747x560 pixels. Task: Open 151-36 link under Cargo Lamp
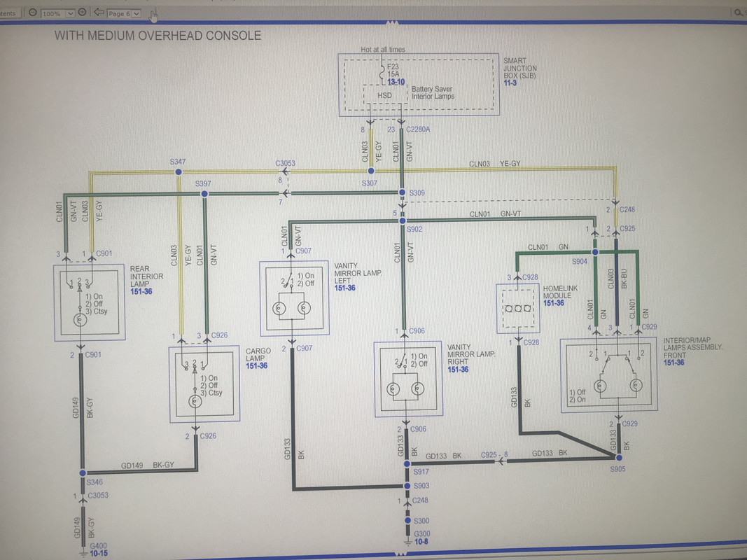(256, 365)
